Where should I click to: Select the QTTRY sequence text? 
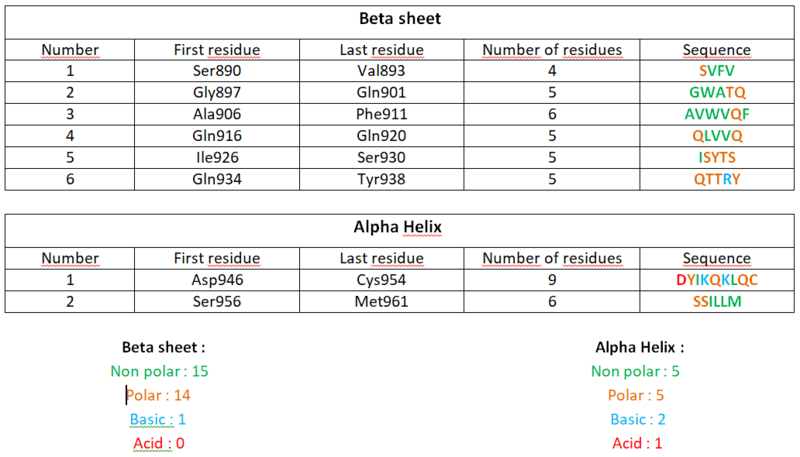click(716, 180)
